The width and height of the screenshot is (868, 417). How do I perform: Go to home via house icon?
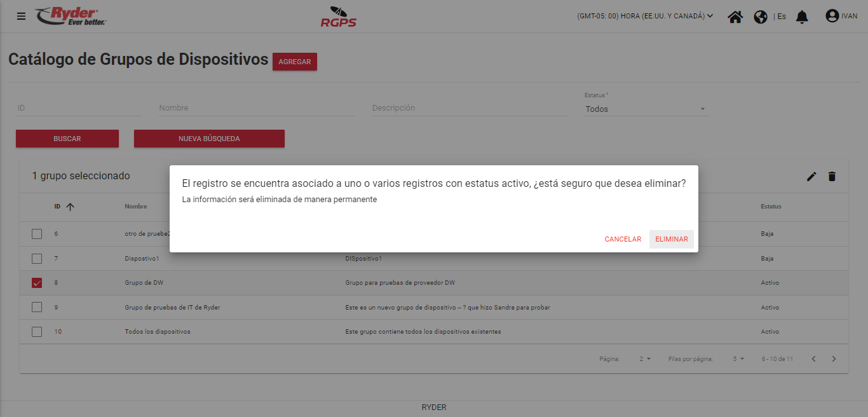(735, 17)
